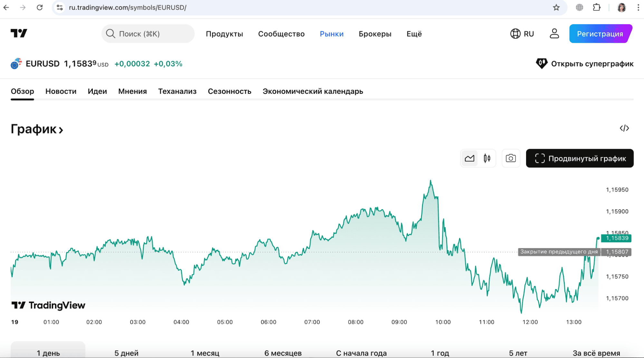Select the 5 лет time range
The image size is (644, 358).
[x=518, y=353]
